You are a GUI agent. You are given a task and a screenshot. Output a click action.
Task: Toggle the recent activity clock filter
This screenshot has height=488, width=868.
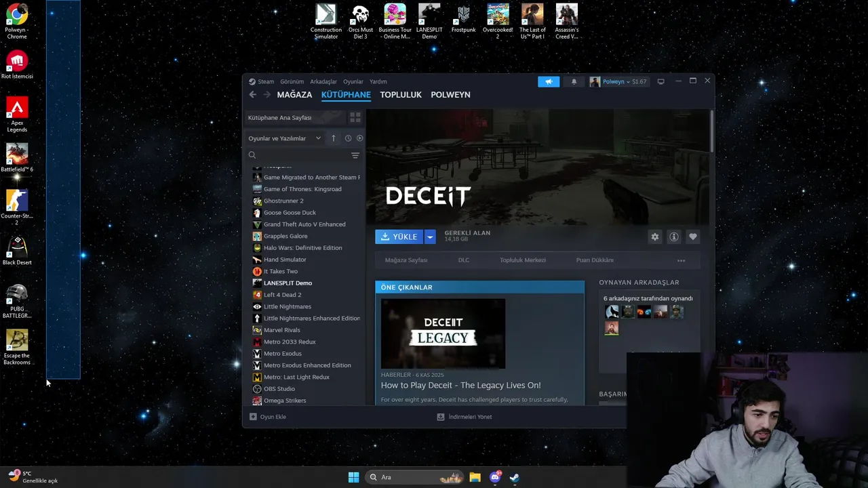tap(348, 138)
